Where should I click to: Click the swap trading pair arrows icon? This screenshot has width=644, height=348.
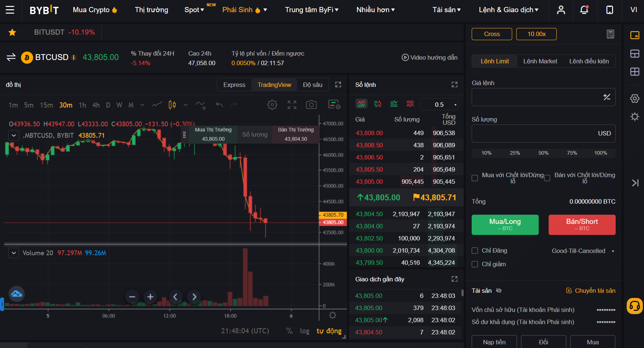click(x=11, y=57)
